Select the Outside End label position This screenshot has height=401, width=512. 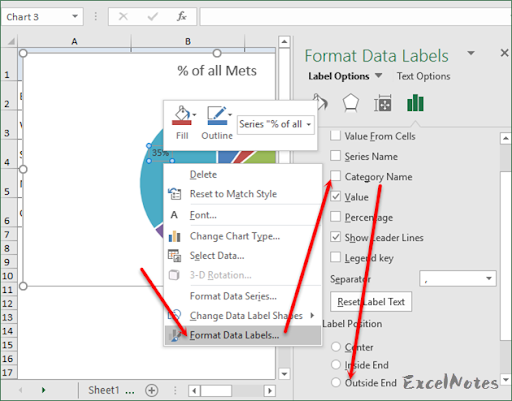[x=336, y=382]
